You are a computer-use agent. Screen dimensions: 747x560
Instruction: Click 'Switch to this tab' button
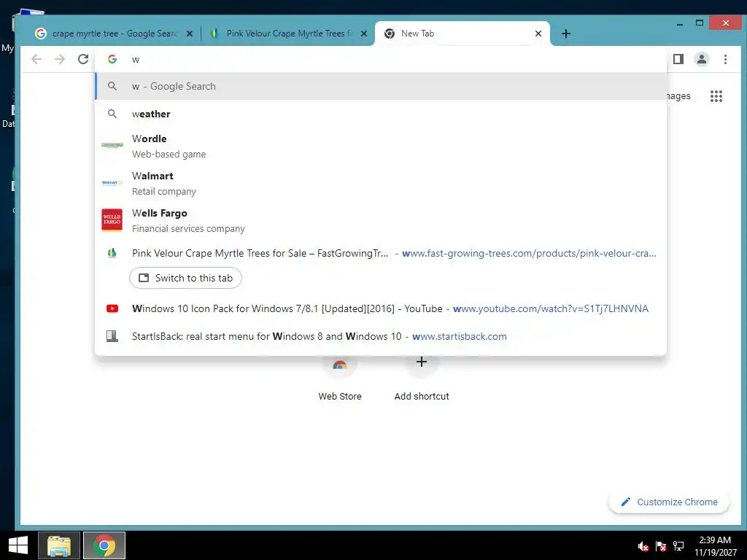click(185, 278)
